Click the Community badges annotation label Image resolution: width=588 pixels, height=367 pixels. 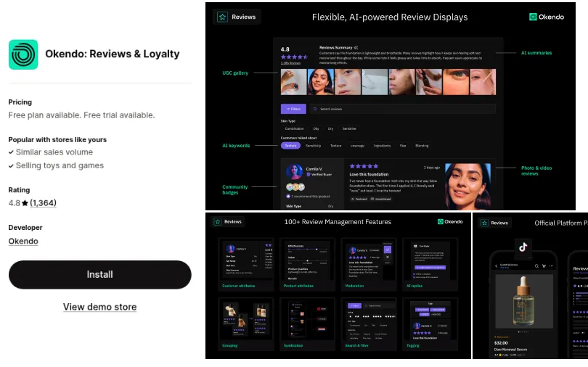click(234, 189)
